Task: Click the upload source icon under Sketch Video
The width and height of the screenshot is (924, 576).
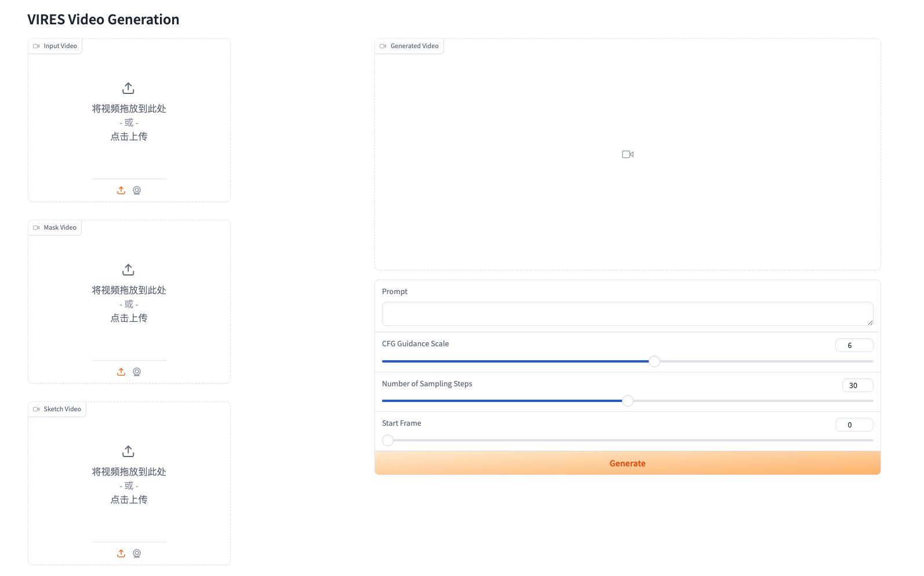Action: point(121,553)
